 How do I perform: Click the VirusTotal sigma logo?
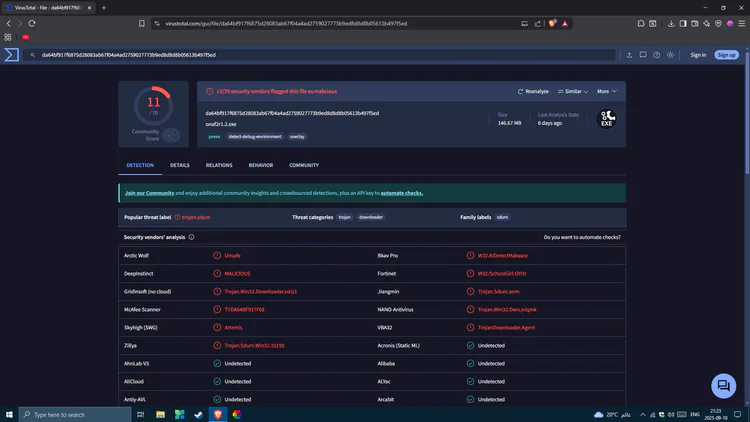[11, 55]
